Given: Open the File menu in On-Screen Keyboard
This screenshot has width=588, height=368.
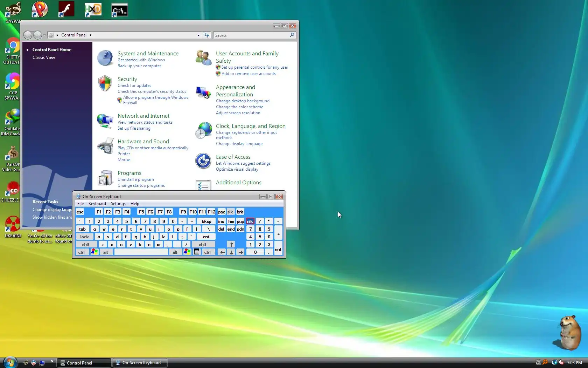Looking at the screenshot, I should (x=80, y=204).
